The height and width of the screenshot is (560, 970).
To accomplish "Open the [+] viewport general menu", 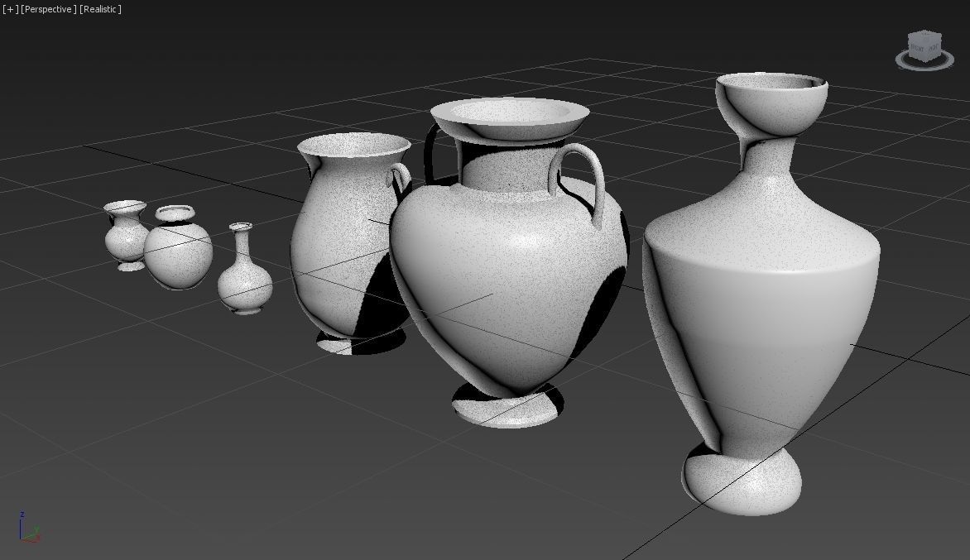I will [x=10, y=9].
